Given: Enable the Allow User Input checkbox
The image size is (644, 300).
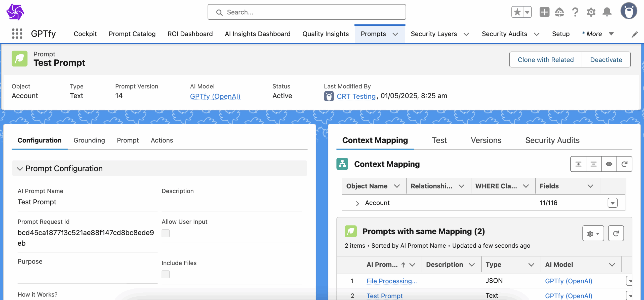Looking at the screenshot, I should click(x=166, y=233).
